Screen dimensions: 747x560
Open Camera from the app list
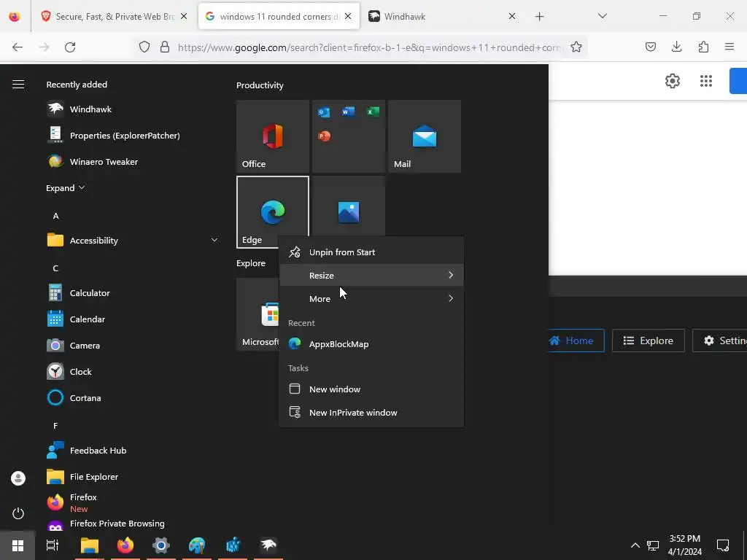(x=85, y=345)
